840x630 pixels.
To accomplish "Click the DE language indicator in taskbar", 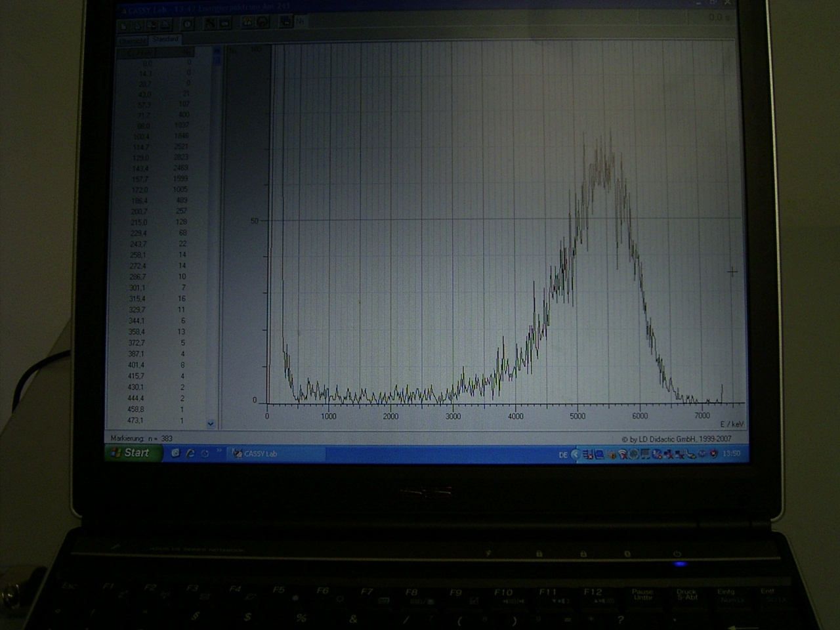I will pyautogui.click(x=563, y=454).
